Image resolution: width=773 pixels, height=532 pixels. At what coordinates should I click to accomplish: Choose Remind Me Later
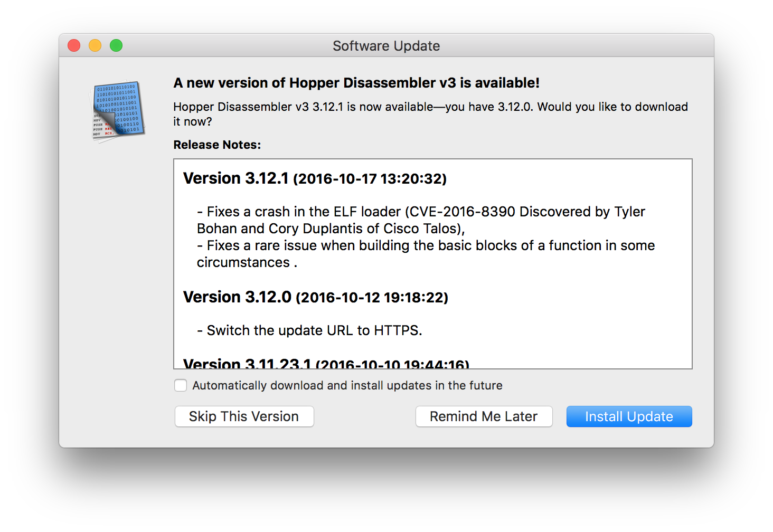click(484, 416)
